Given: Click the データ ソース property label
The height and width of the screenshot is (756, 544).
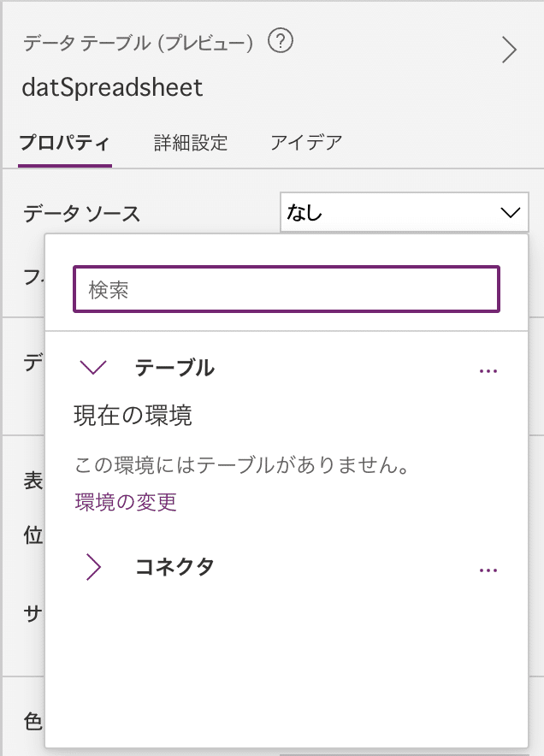Looking at the screenshot, I should pyautogui.click(x=82, y=213).
